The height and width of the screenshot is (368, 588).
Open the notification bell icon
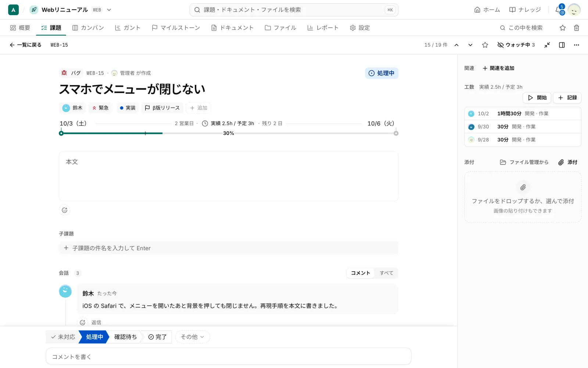click(x=559, y=10)
